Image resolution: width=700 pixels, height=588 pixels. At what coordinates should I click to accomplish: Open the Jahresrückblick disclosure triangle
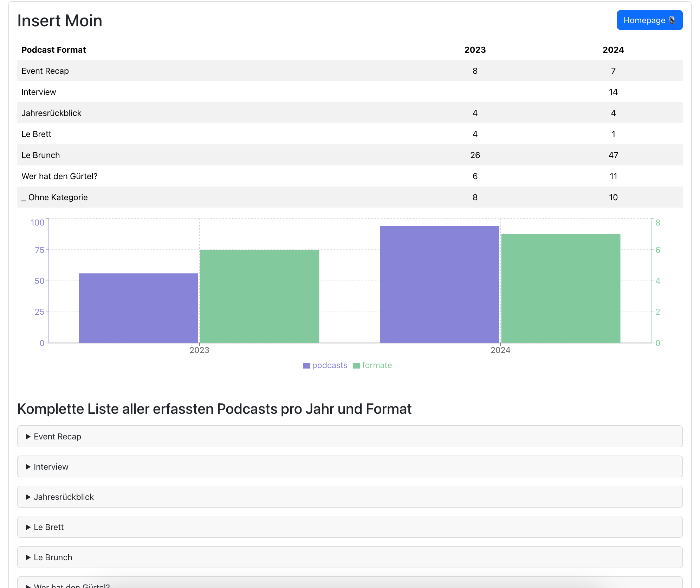click(x=28, y=497)
